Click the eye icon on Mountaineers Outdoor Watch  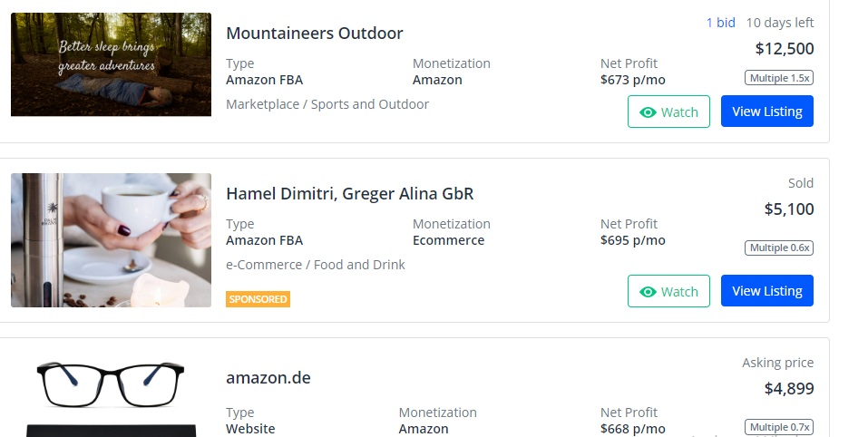(648, 112)
